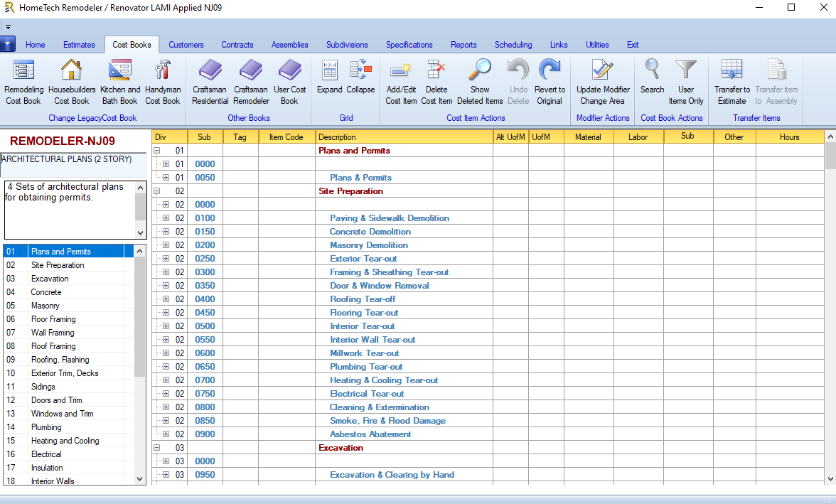Select division 12 Doors and Trim
Screen dimensions: 836x504
68,400
